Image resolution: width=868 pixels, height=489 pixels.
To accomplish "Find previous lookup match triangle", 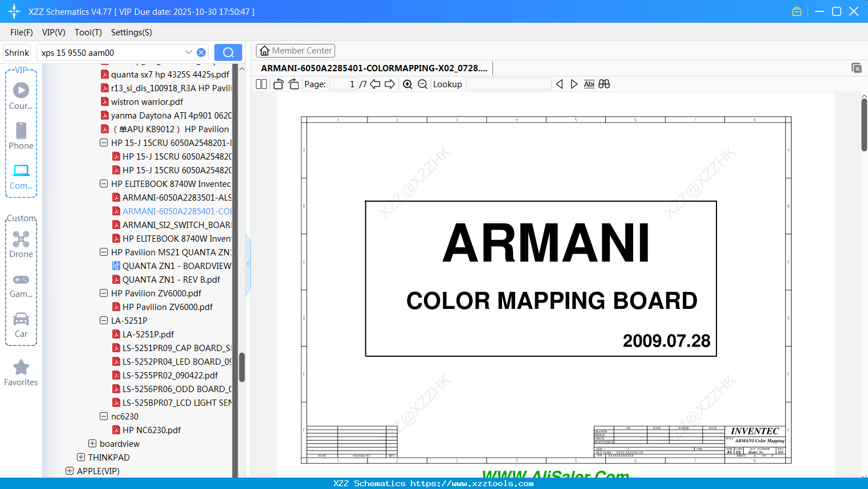I will tap(559, 84).
